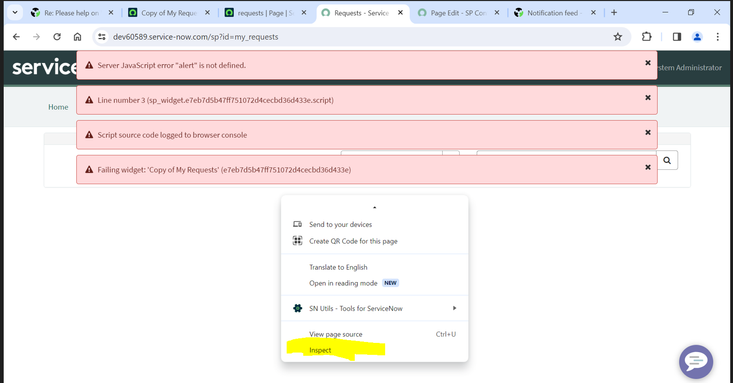The width and height of the screenshot is (733, 383).
Task: Close the 'Notification feed' tab
Action: tap(593, 13)
